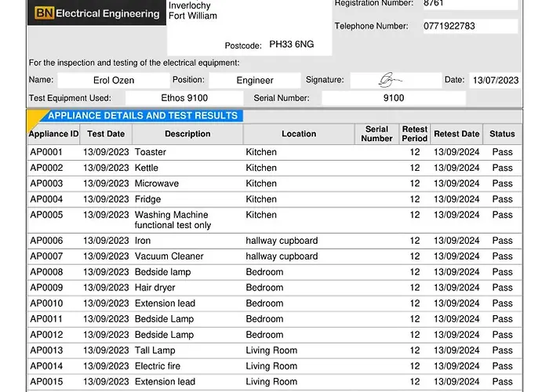The height and width of the screenshot is (392, 549).
Task: Click the Retest Date column header
Action: 456,134
